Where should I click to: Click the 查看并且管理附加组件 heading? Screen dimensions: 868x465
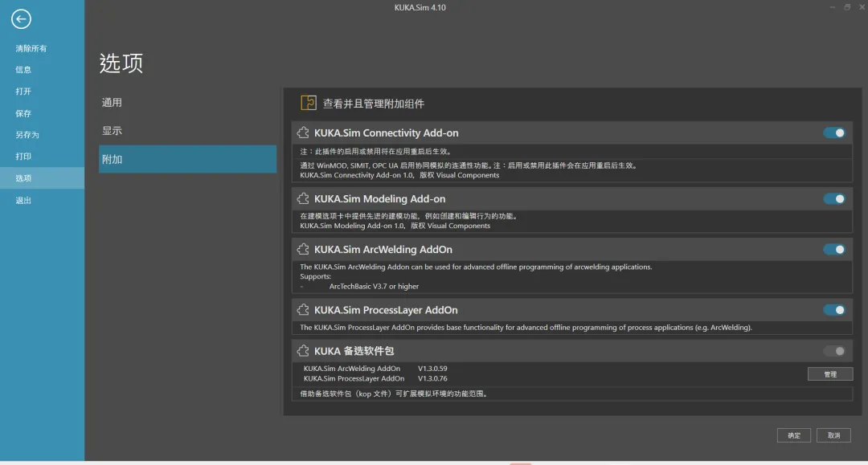coord(374,104)
